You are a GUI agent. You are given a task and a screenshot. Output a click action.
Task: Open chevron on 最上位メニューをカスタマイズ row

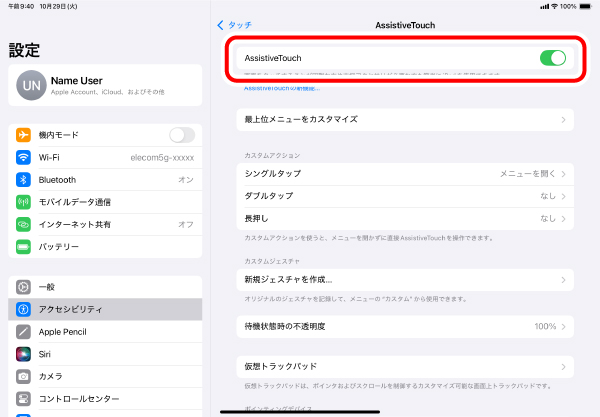[x=563, y=120]
